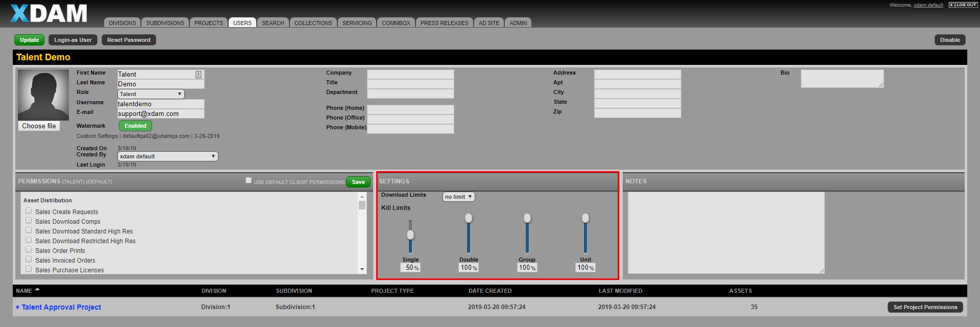Expand the Talent Approval Project row
Viewport: 980px width, 327px height.
pyautogui.click(x=17, y=307)
